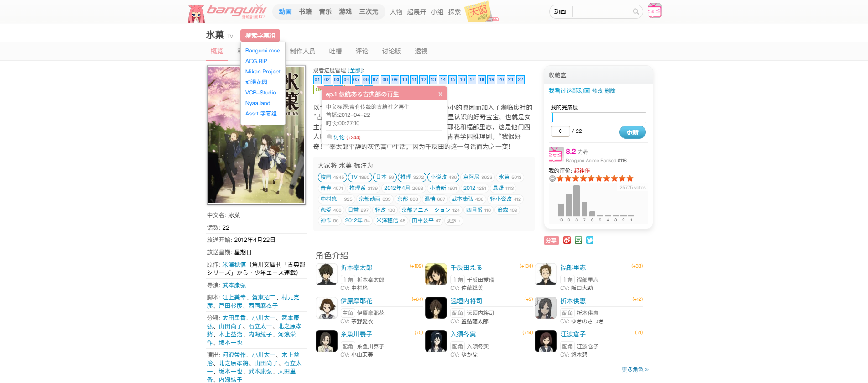Choose Mikan Project from subtitle menu

(x=263, y=72)
